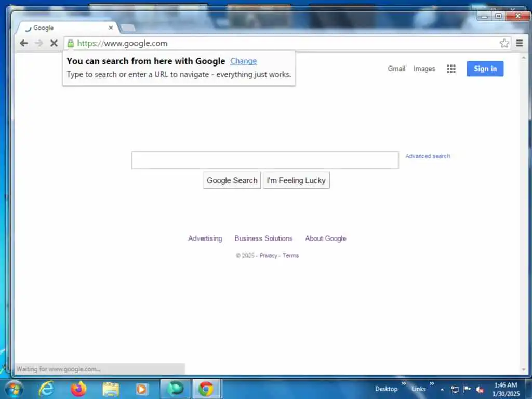Open Advanced search link
This screenshot has height=399, width=532.
[x=428, y=156]
